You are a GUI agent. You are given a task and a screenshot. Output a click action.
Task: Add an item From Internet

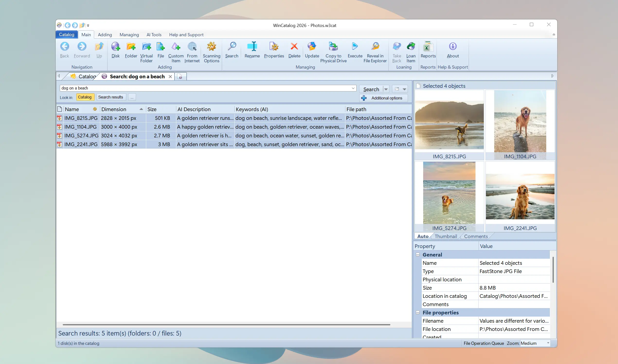[192, 50]
